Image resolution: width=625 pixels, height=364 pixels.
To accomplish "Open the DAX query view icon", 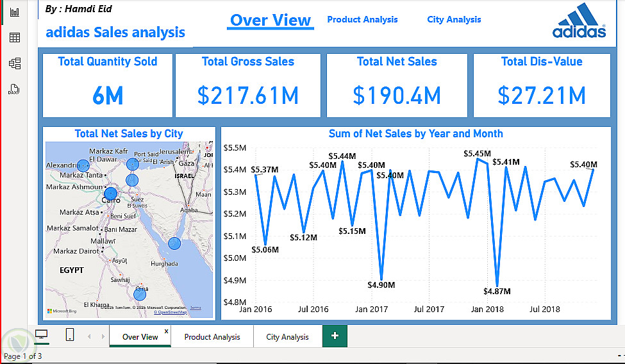I will [14, 89].
